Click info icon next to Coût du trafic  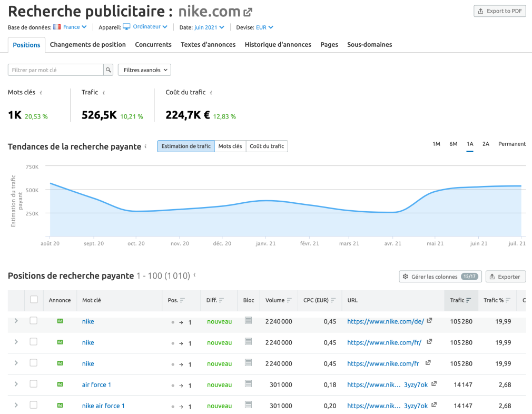[211, 93]
